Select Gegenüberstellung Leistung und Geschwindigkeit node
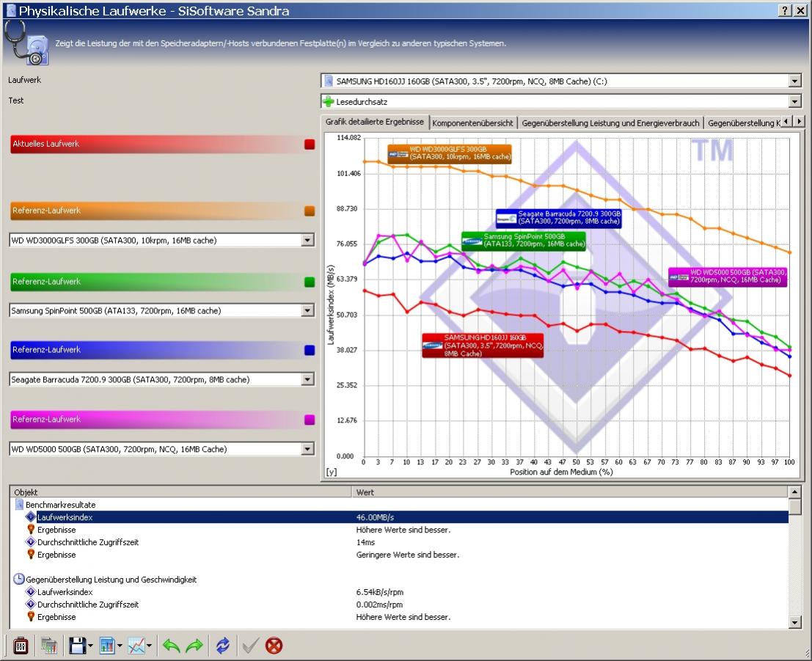812x661 pixels. point(111,579)
